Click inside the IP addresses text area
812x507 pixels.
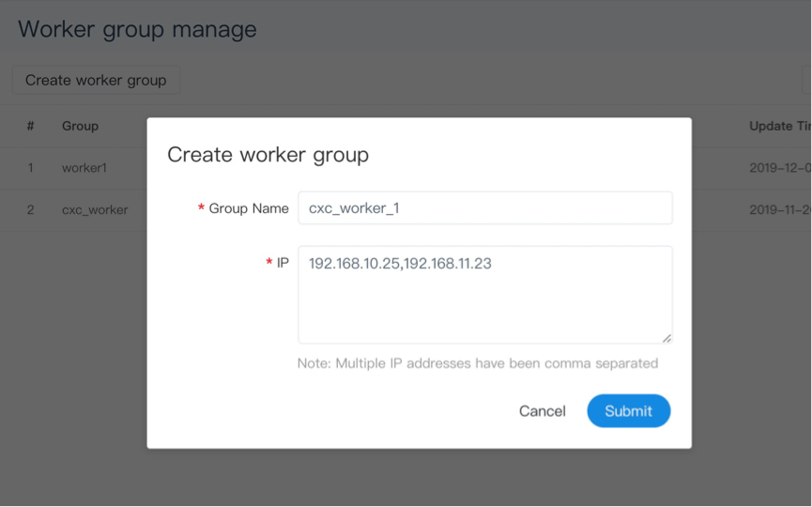click(x=484, y=294)
